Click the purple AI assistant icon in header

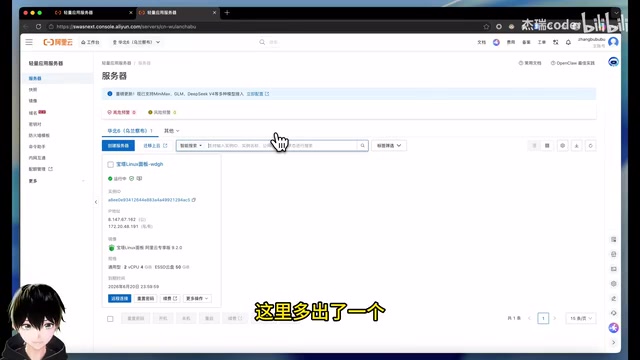click(496, 42)
